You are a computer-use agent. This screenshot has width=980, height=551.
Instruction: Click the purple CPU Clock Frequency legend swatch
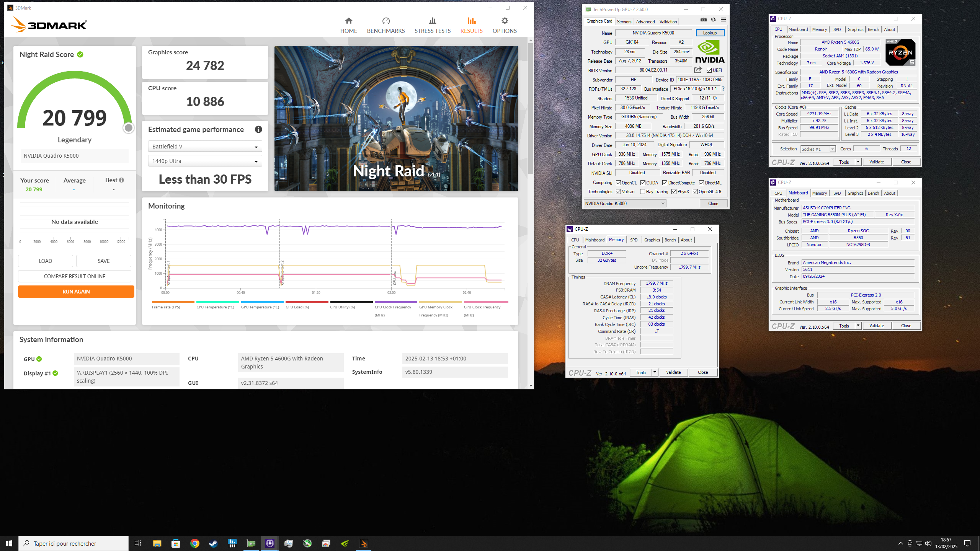click(396, 302)
